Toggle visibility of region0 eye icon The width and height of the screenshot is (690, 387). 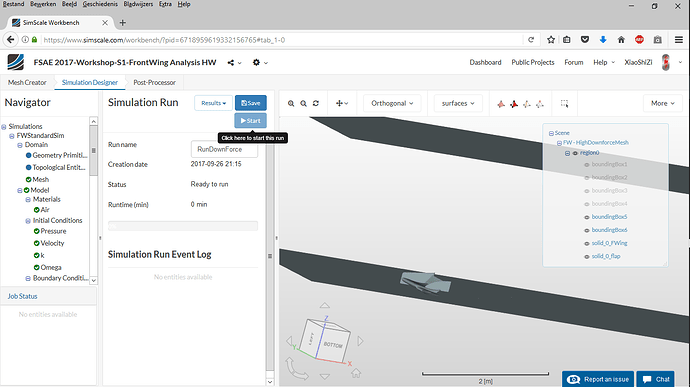point(575,153)
